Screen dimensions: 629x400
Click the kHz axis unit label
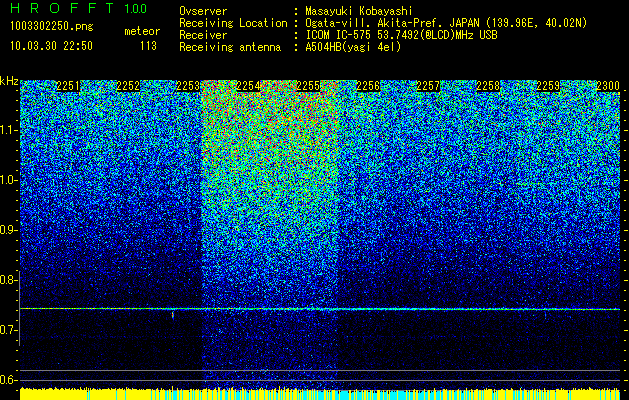[9, 81]
